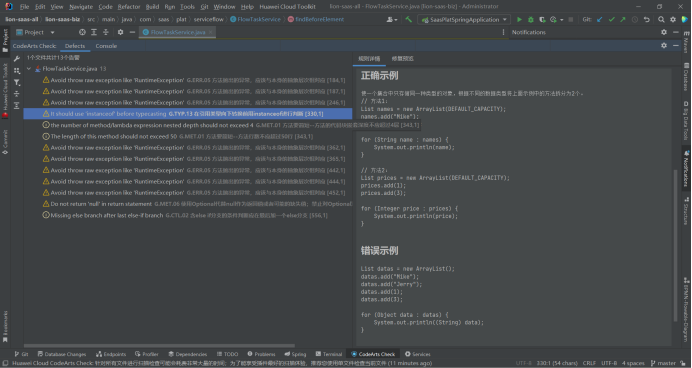The width and height of the screenshot is (692, 368).
Task: Switch to the Defects tab
Action: [75, 46]
